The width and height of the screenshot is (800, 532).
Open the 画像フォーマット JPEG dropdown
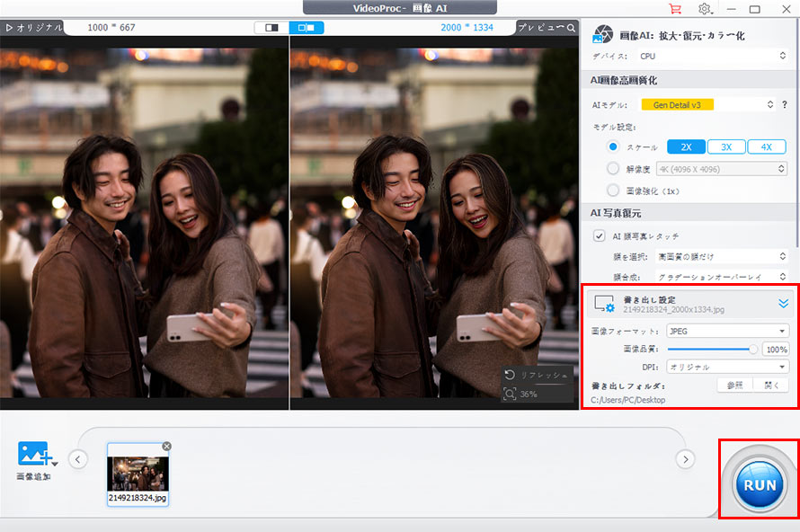point(726,331)
